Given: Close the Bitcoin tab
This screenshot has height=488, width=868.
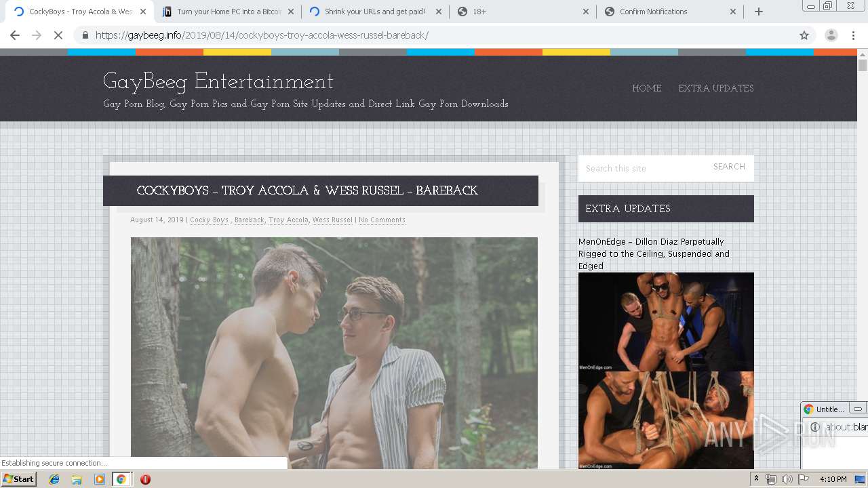Looking at the screenshot, I should (291, 12).
